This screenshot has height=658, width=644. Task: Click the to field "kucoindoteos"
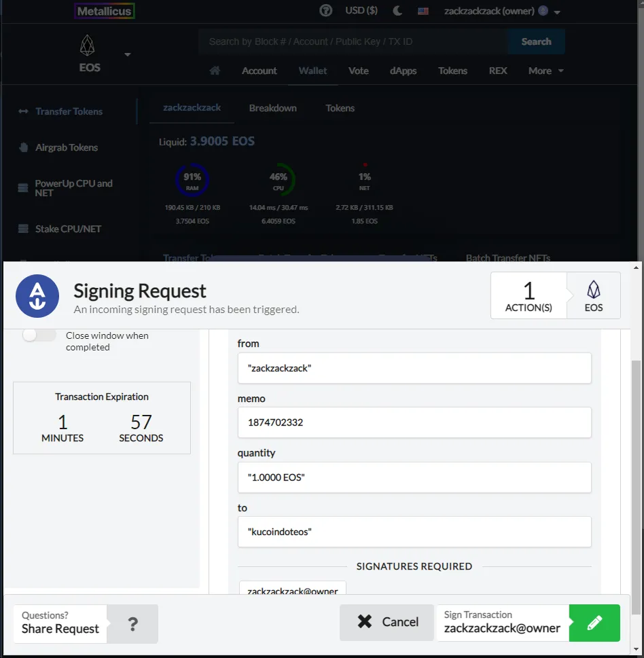tap(414, 532)
